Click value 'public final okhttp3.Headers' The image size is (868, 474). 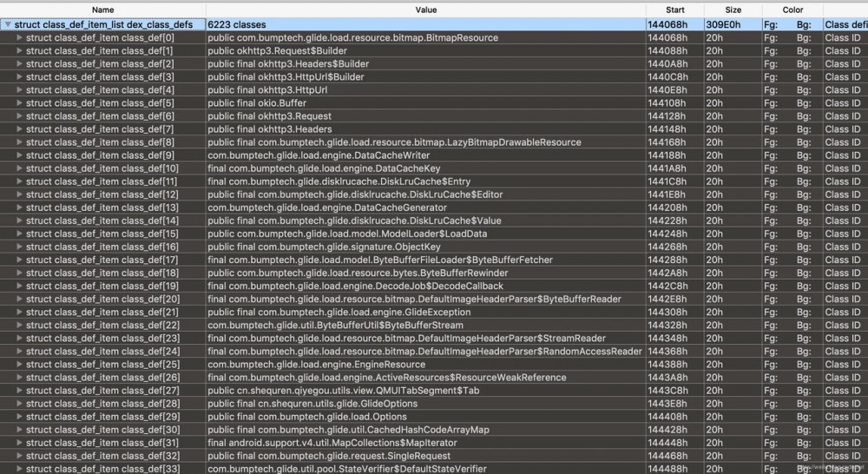click(x=270, y=129)
